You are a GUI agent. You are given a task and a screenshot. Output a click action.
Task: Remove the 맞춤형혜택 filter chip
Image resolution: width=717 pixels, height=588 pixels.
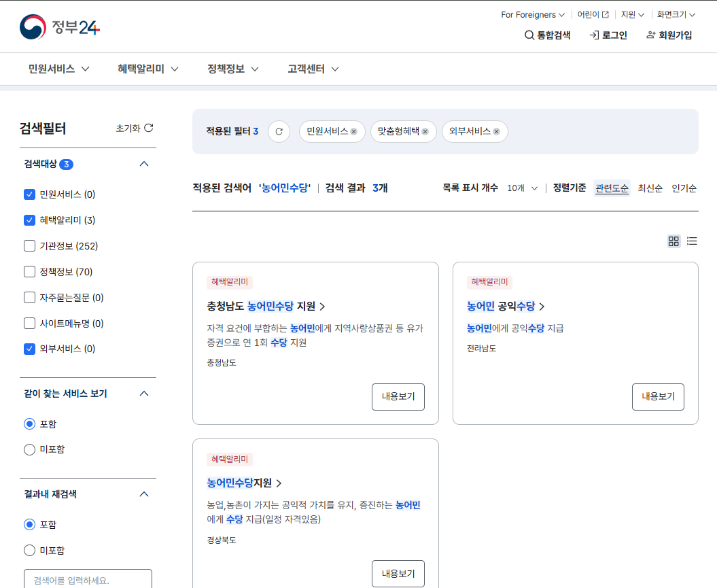pos(425,131)
